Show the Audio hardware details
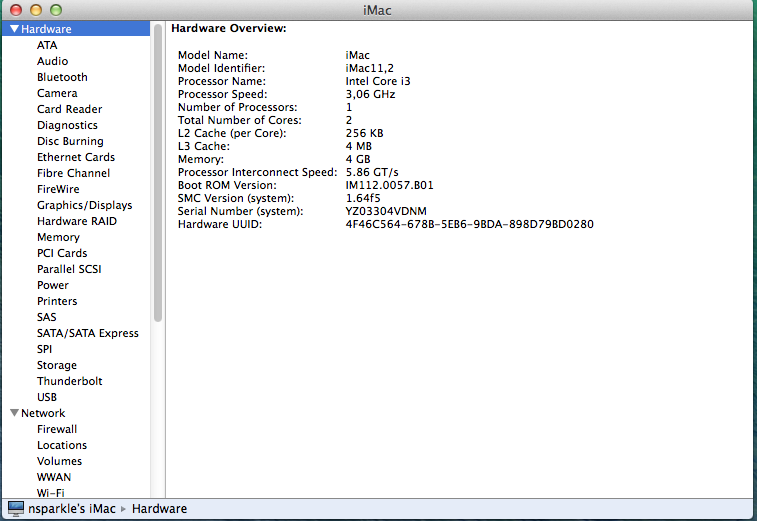 click(x=53, y=61)
